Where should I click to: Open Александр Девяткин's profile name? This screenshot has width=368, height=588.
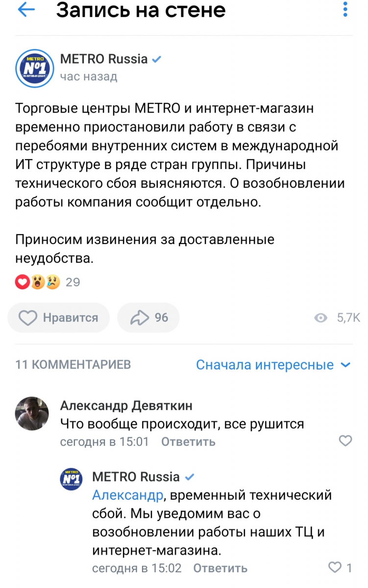click(x=126, y=406)
